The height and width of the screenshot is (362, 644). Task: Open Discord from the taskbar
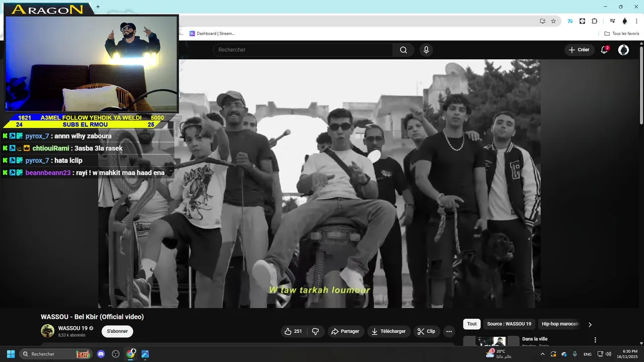point(101,354)
